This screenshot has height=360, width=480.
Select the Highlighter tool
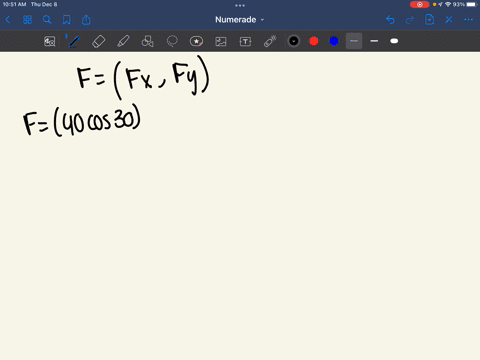pyautogui.click(x=123, y=41)
